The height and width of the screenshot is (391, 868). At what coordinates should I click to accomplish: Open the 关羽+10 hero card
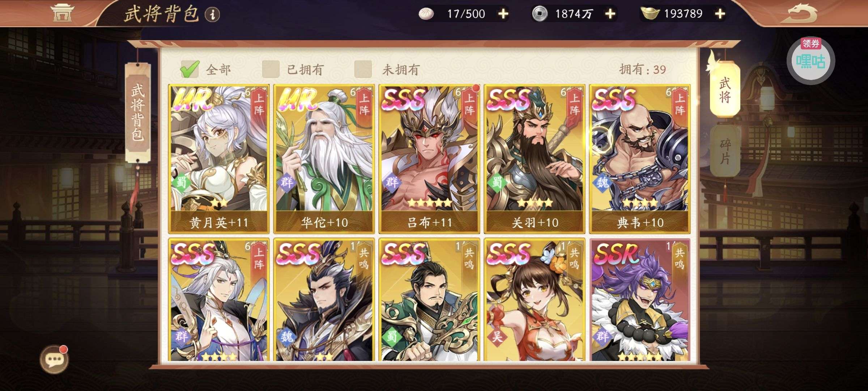[x=535, y=159]
